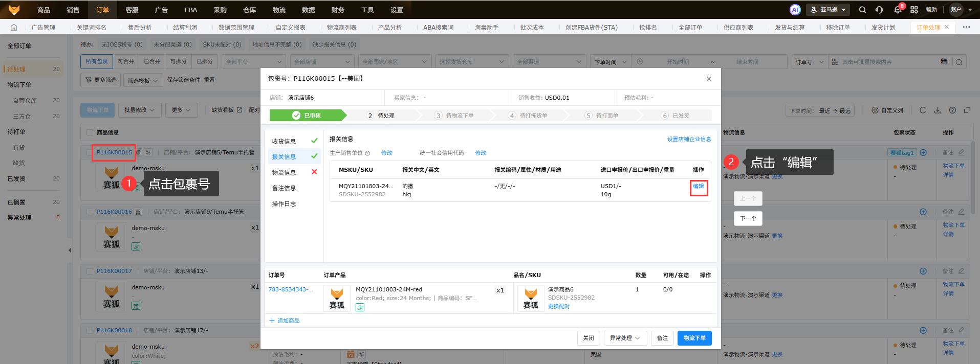Open the 批量修改 dropdown
980x364 pixels.
(x=140, y=110)
